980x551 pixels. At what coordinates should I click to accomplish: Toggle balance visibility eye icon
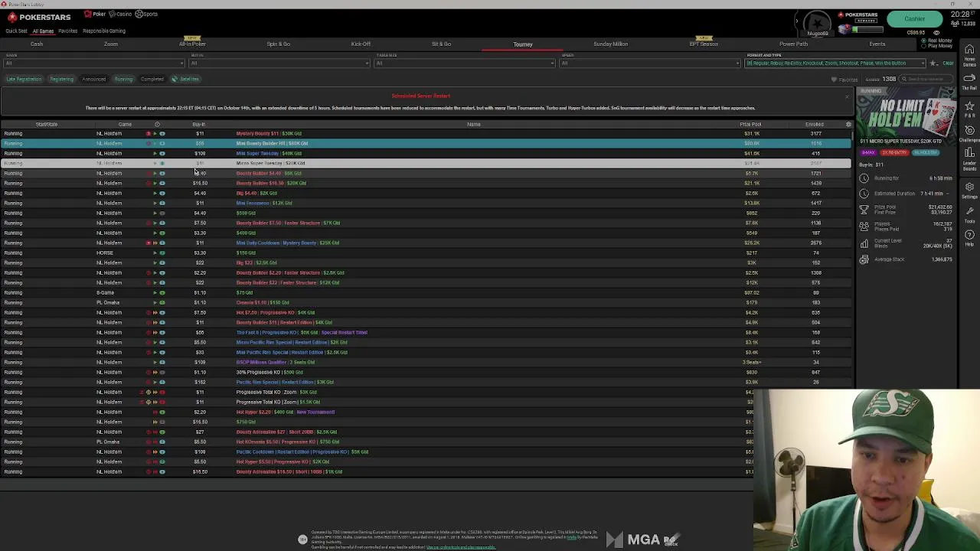tap(936, 33)
